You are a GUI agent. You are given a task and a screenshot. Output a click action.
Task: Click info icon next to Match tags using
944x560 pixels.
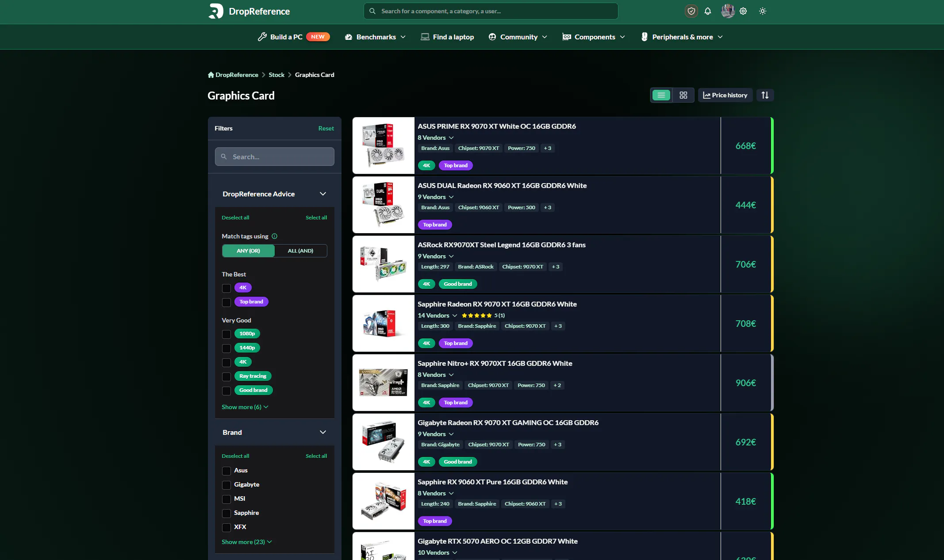(275, 236)
